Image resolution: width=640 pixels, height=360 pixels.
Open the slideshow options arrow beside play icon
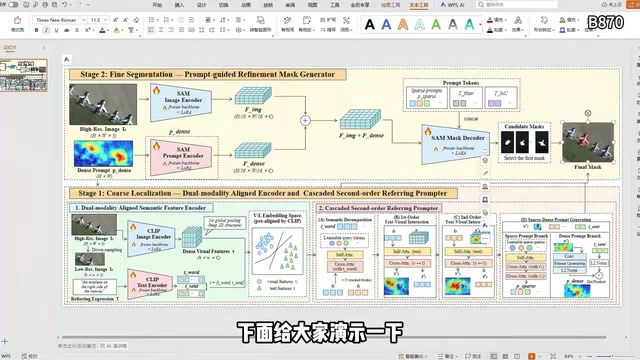539,356
